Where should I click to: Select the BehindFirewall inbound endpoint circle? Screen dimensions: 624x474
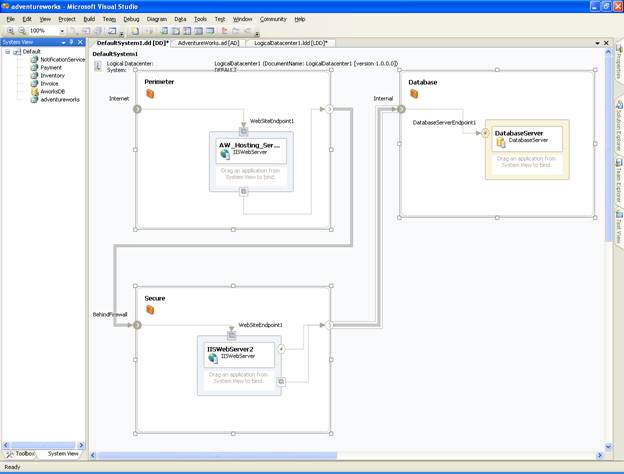tap(137, 325)
